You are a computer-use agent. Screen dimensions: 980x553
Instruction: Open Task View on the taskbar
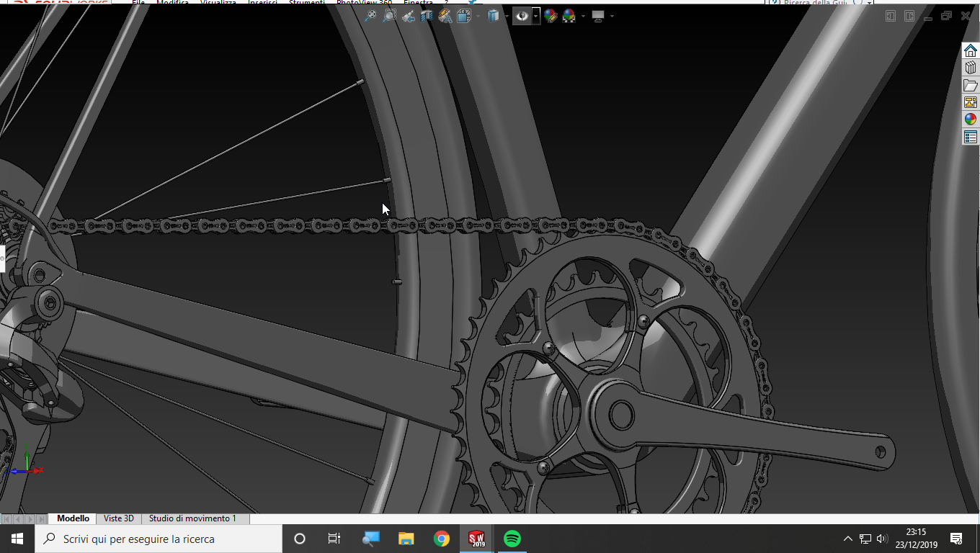[334, 539]
